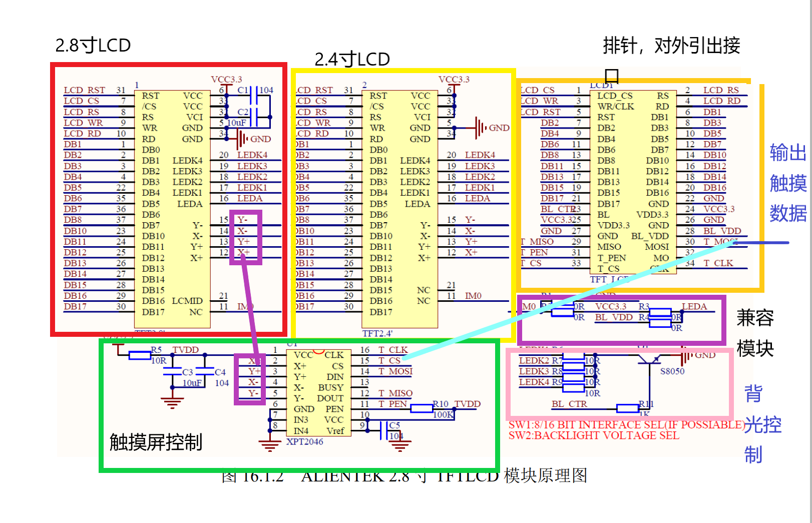Click the 触摸屏控制 section label
The width and height of the screenshot is (812, 523).
click(157, 443)
